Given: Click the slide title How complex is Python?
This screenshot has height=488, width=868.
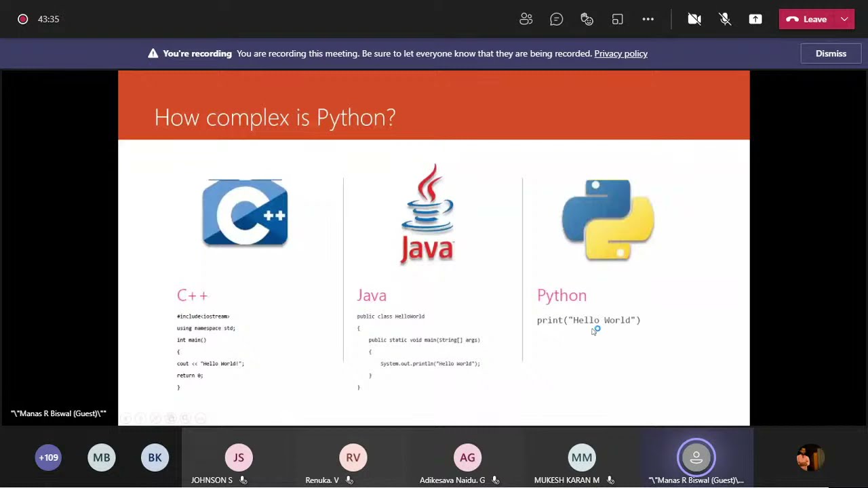Looking at the screenshot, I should pyautogui.click(x=275, y=117).
